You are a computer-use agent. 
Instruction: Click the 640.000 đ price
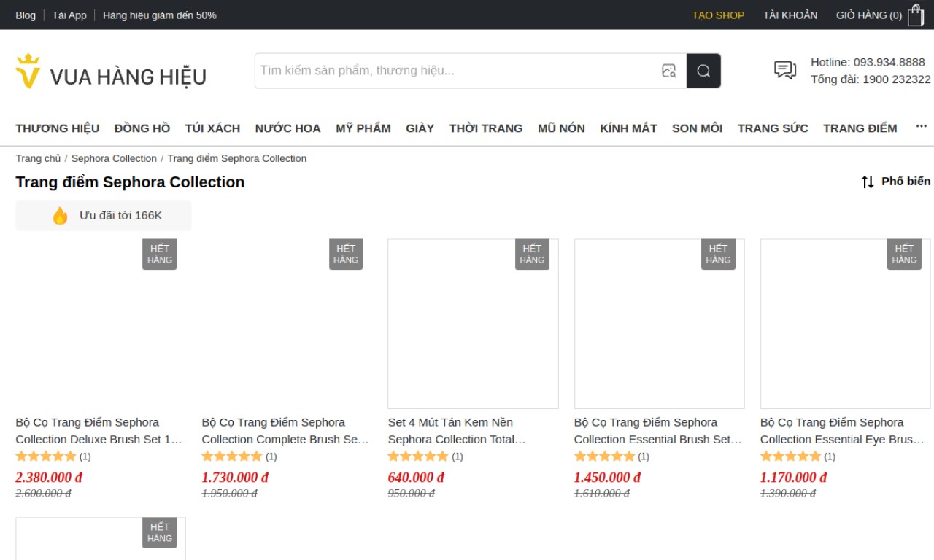click(416, 478)
